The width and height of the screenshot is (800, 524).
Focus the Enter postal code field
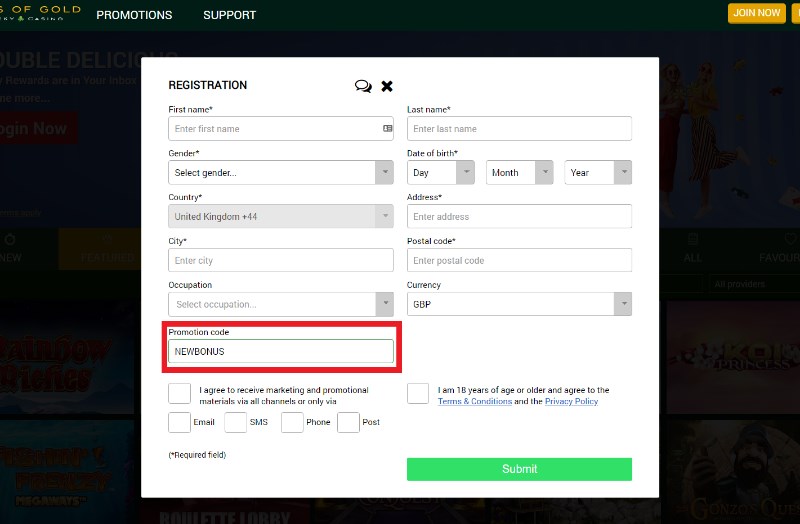(x=519, y=260)
